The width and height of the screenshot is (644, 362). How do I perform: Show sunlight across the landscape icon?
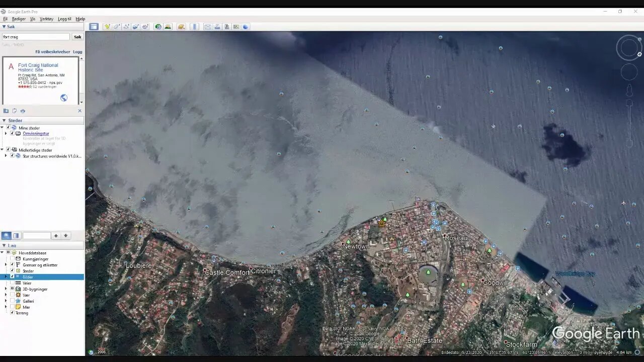168,27
